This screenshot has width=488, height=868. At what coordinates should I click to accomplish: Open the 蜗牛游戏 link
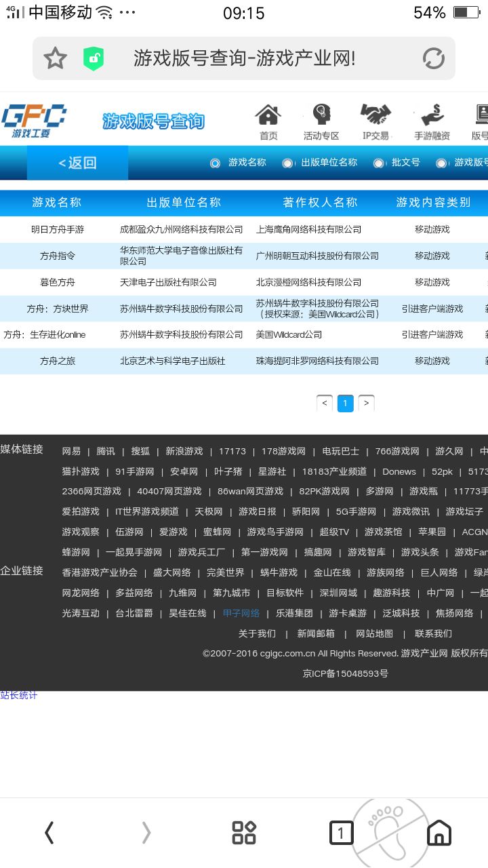[x=279, y=572]
